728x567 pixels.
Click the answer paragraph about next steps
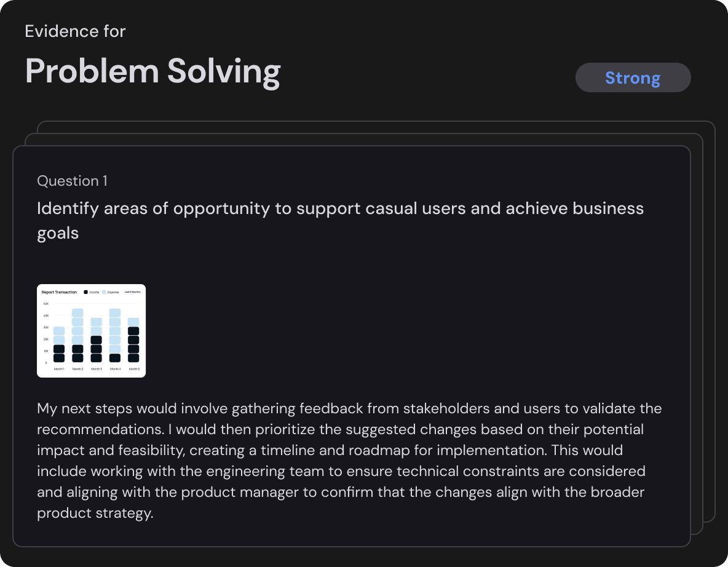coord(349,461)
